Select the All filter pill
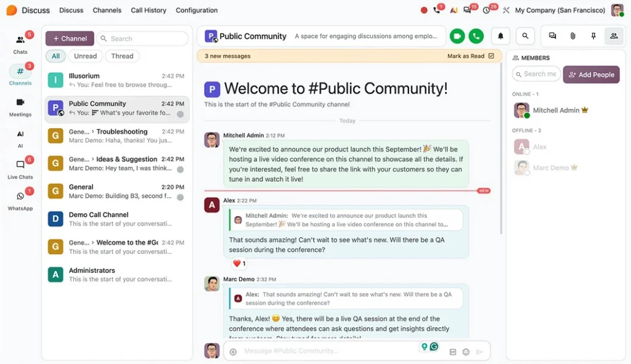Image resolution: width=631 pixels, height=364 pixels. (55, 56)
